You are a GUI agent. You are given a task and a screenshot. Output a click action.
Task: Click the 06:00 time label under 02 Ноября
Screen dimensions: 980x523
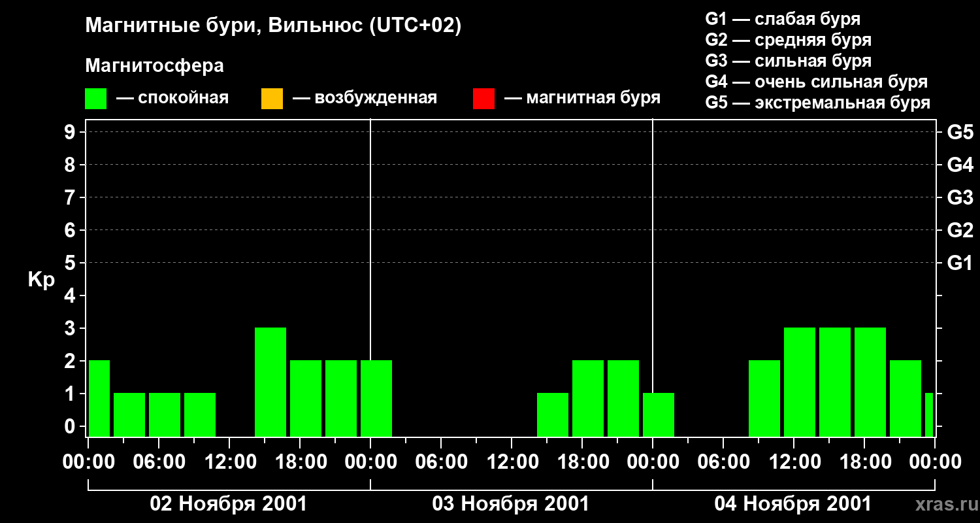pyautogui.click(x=159, y=462)
